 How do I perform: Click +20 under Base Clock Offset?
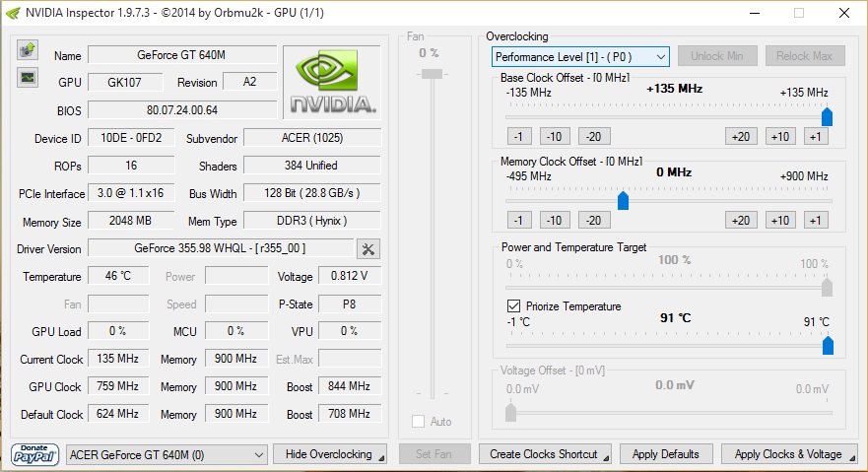point(741,136)
